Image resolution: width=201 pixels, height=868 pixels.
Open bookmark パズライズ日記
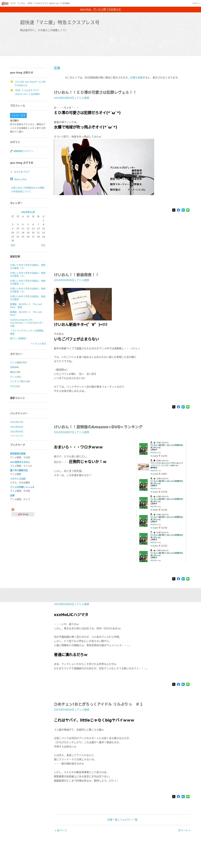point(18,478)
